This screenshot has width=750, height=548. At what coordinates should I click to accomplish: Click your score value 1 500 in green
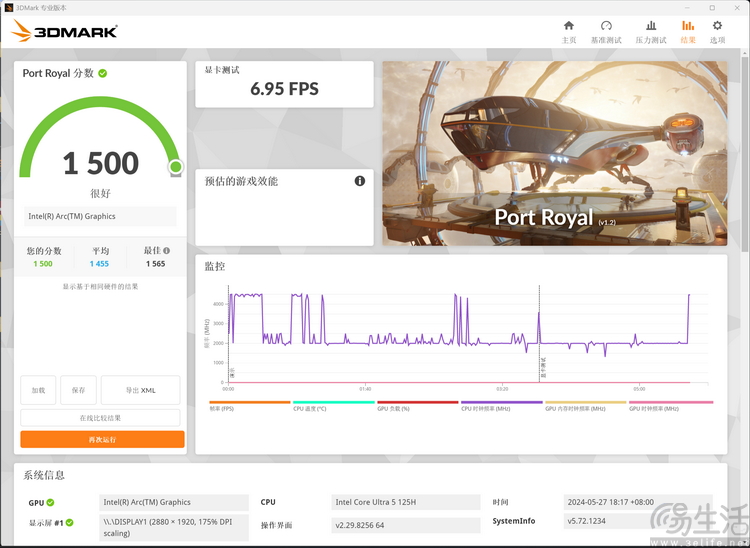coord(43,263)
